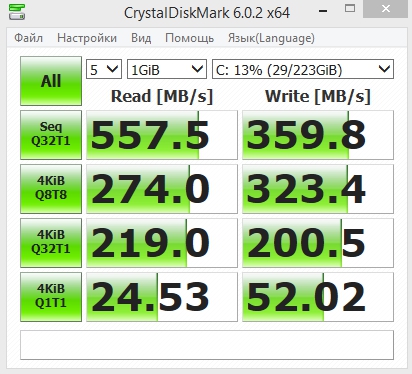Click the 4KiB Q1T1 write result 52.02
Screen dimensions: 412x374
coord(318,297)
